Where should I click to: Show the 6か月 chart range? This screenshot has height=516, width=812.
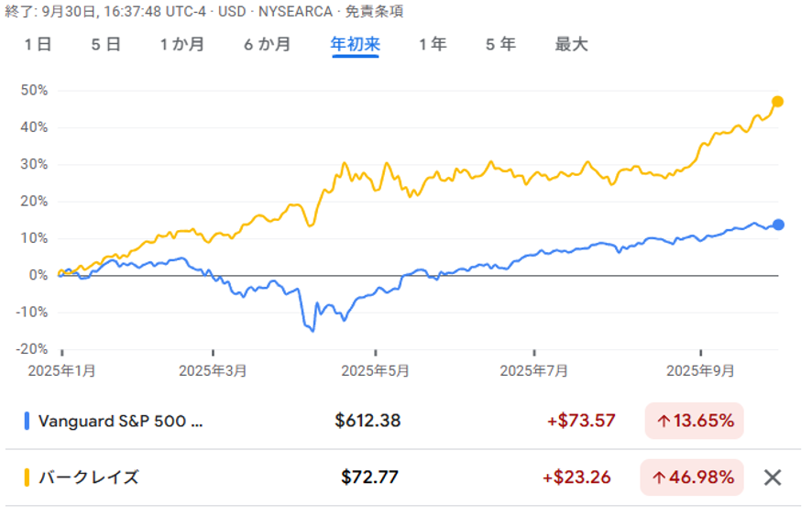coord(268,44)
